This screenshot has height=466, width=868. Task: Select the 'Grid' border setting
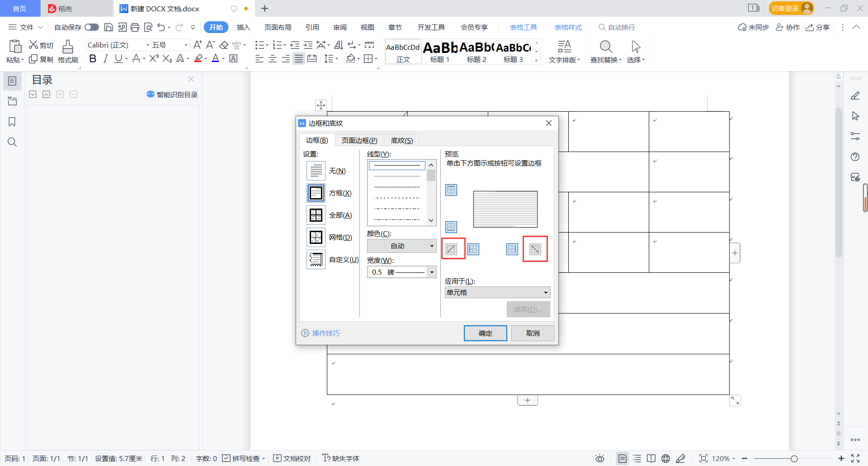click(x=316, y=238)
